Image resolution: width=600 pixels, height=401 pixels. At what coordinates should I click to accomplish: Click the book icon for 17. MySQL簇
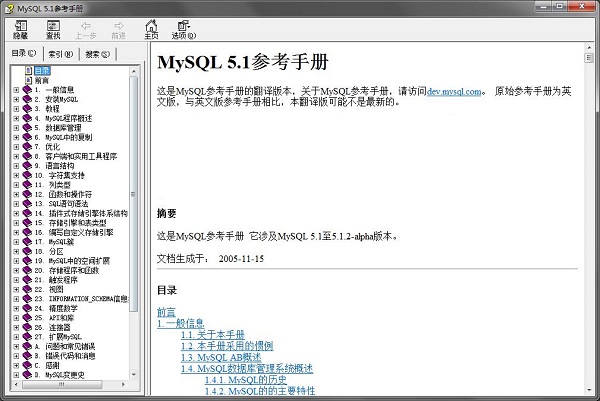pyautogui.click(x=27, y=242)
